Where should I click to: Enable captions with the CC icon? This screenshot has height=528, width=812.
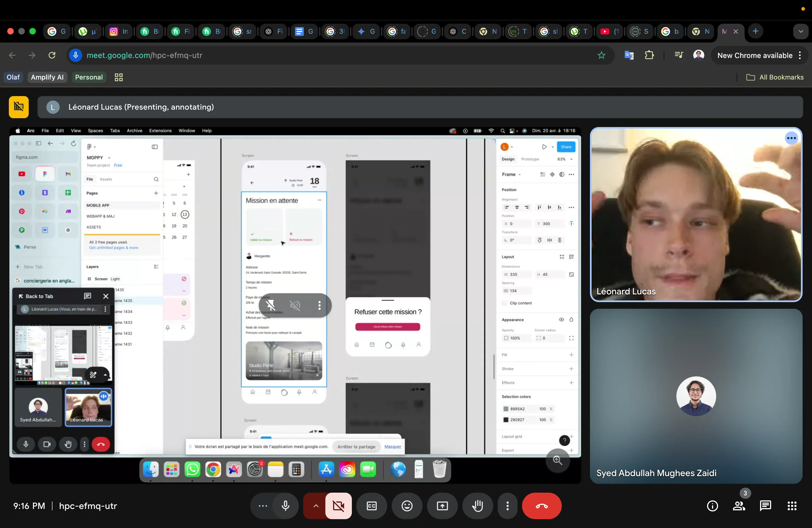[371, 506]
